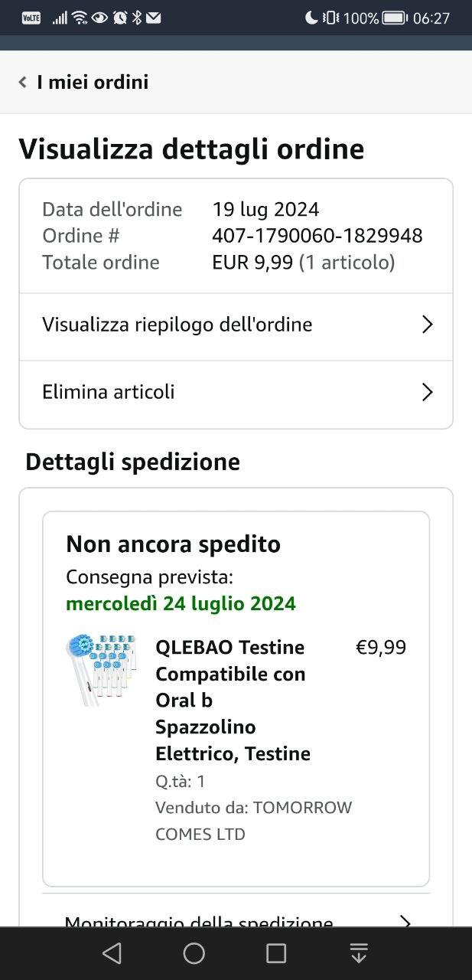Tap the Wi-Fi icon in status bar

[x=80, y=18]
